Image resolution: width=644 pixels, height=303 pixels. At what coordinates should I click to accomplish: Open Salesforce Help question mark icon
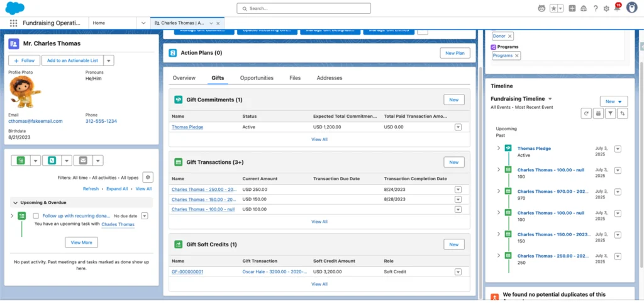pos(594,8)
